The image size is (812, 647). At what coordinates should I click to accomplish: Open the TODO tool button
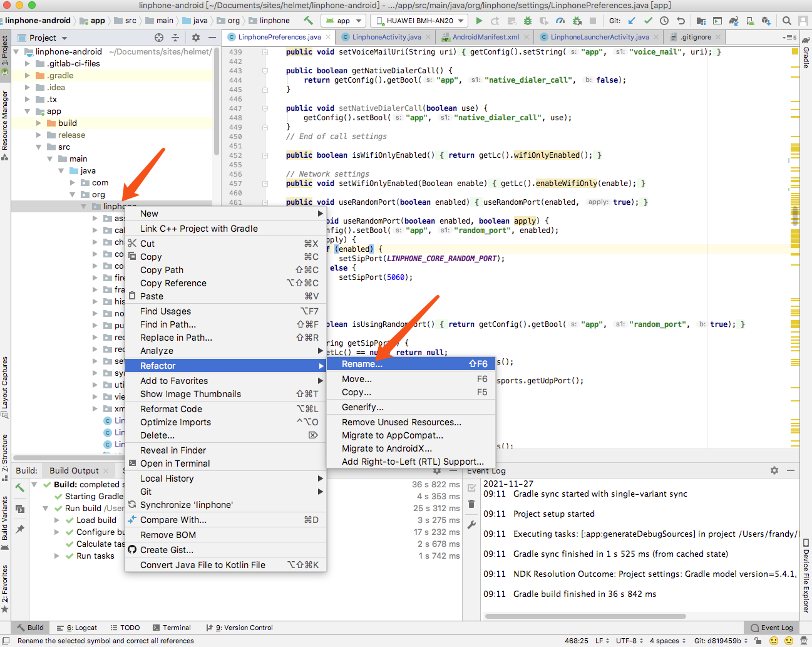(x=125, y=628)
